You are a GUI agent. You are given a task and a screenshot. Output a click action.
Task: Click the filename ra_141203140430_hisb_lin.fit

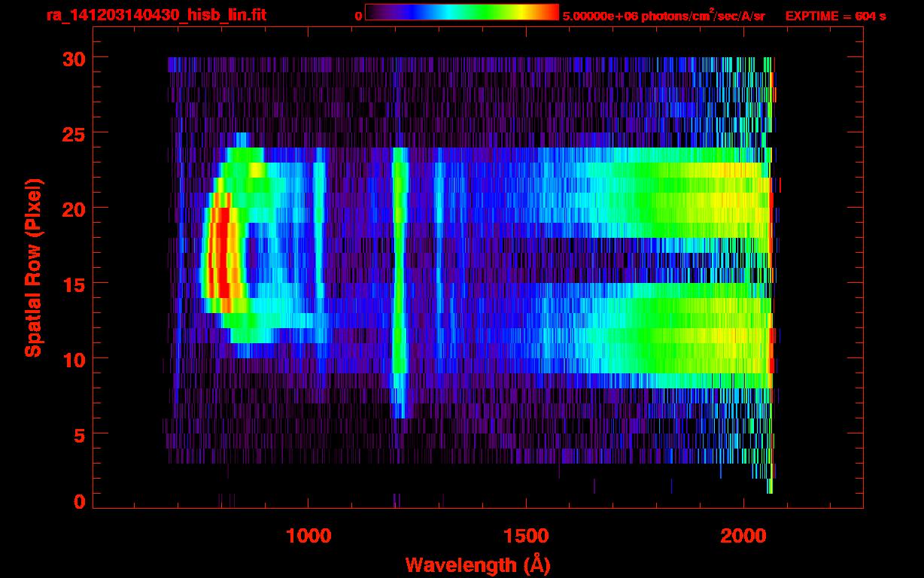click(156, 15)
